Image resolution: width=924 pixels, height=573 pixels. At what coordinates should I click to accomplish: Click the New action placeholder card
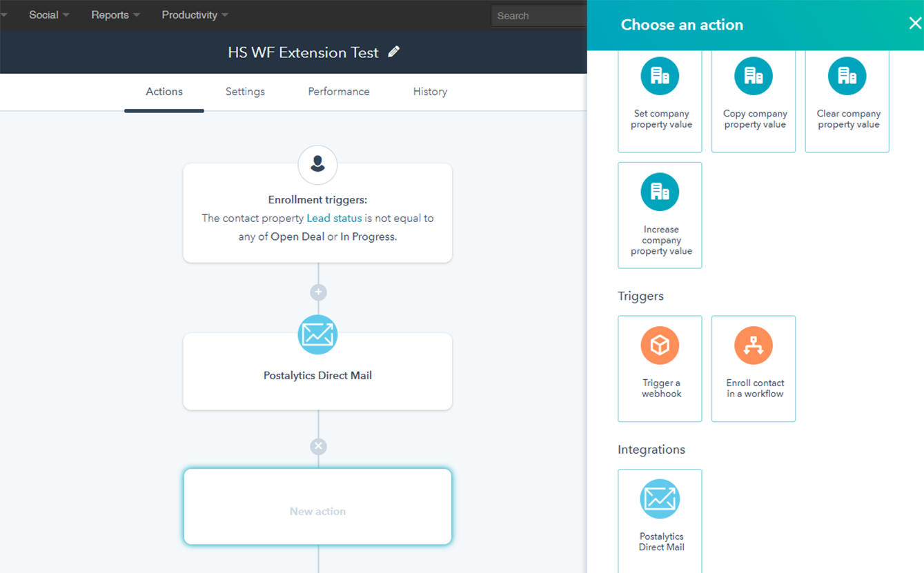pyautogui.click(x=317, y=506)
